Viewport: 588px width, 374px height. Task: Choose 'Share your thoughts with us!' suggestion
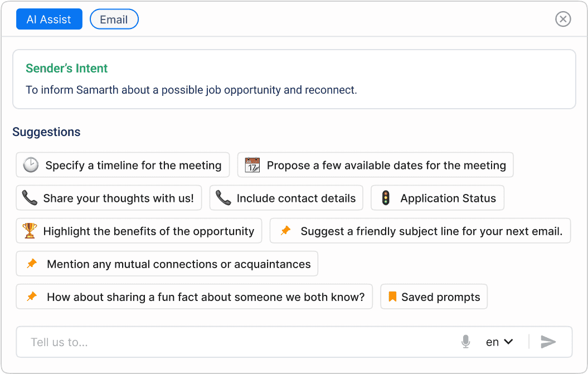point(118,198)
